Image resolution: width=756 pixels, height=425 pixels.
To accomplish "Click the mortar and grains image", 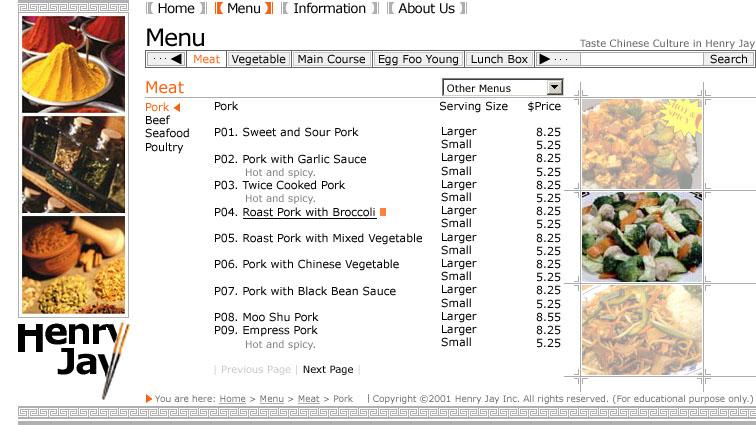I will tap(73, 265).
